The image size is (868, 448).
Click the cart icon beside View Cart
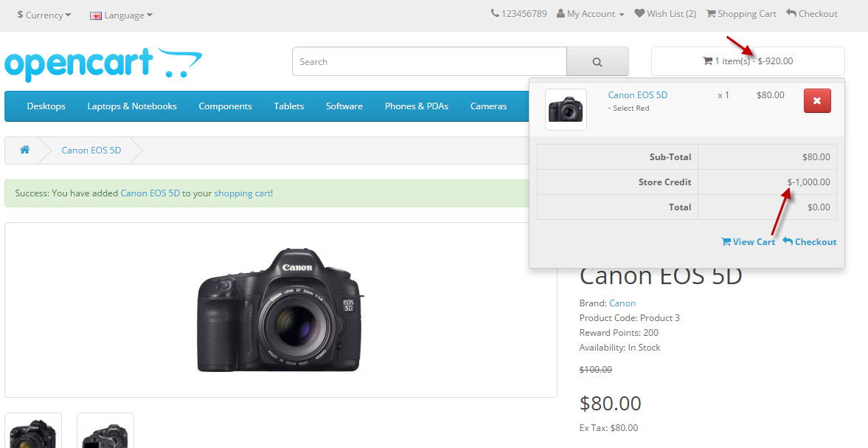coord(726,241)
